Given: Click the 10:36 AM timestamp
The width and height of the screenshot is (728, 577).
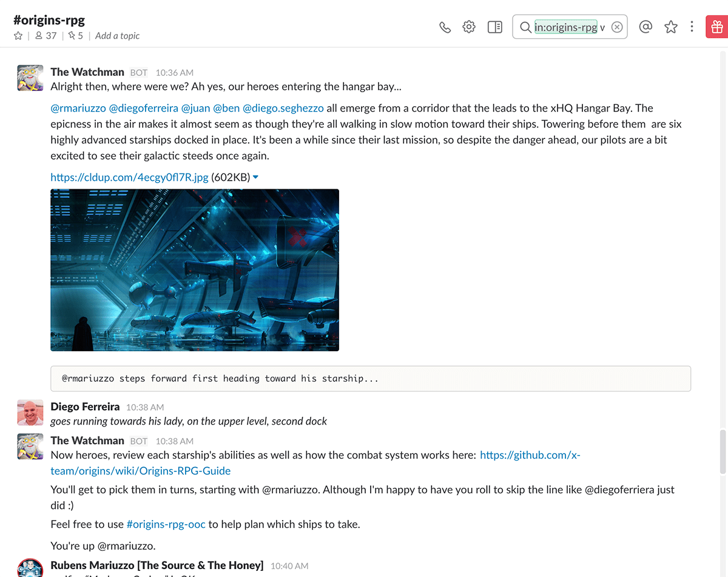Looking at the screenshot, I should (x=175, y=73).
